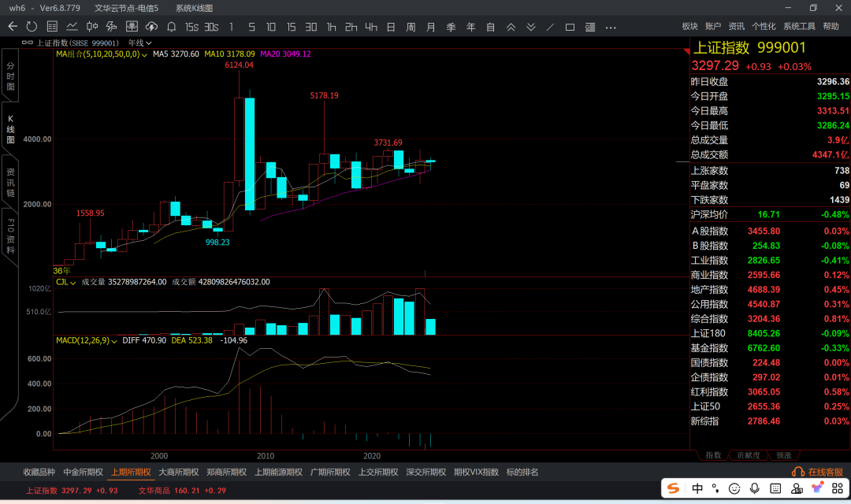851x504 pixels.
Task: Select the line drawing tool icon
Action: [550, 27]
